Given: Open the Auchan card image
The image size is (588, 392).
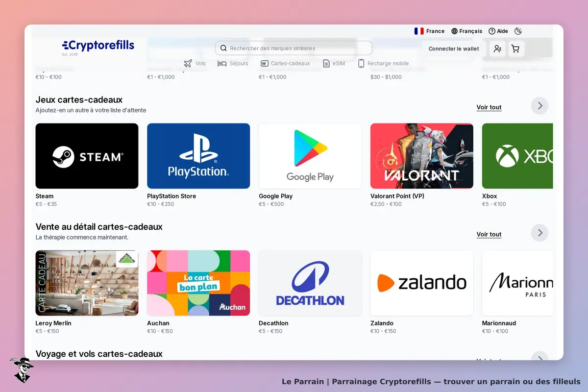Looking at the screenshot, I should click(198, 283).
